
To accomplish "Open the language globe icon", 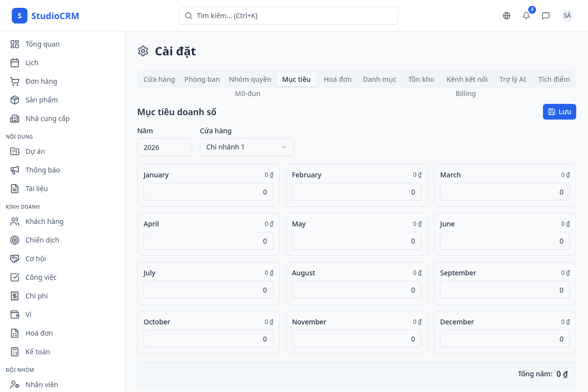I will [507, 16].
